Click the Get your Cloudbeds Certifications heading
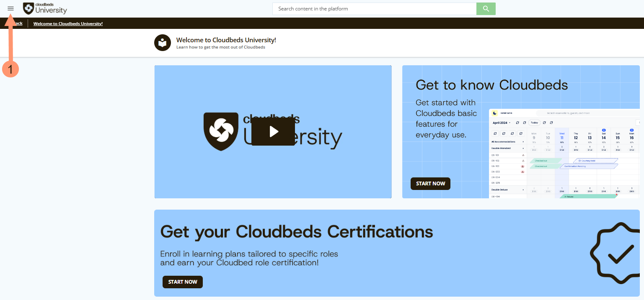 pyautogui.click(x=297, y=231)
